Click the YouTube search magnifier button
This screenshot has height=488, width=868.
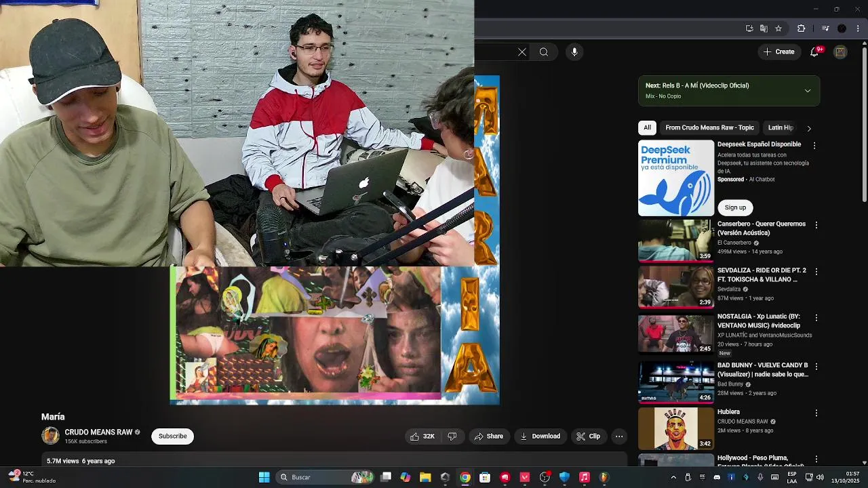point(544,52)
